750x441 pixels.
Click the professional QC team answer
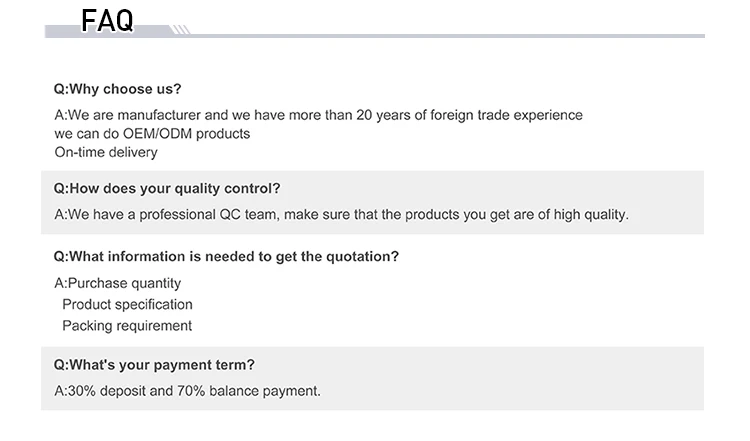[341, 214]
